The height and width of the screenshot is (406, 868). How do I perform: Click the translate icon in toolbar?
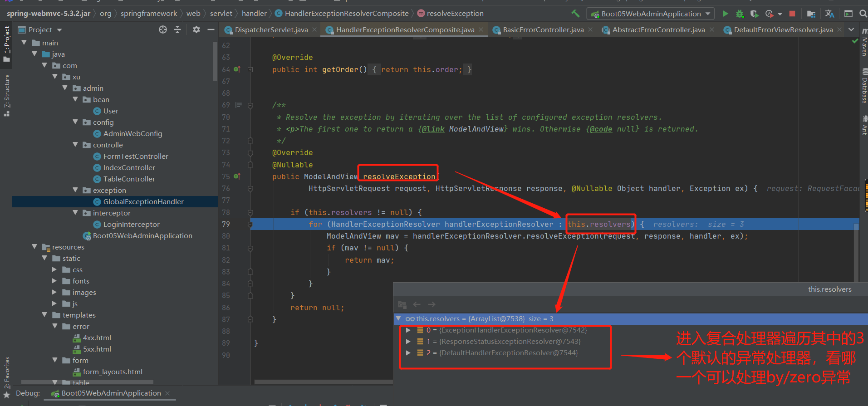point(829,14)
